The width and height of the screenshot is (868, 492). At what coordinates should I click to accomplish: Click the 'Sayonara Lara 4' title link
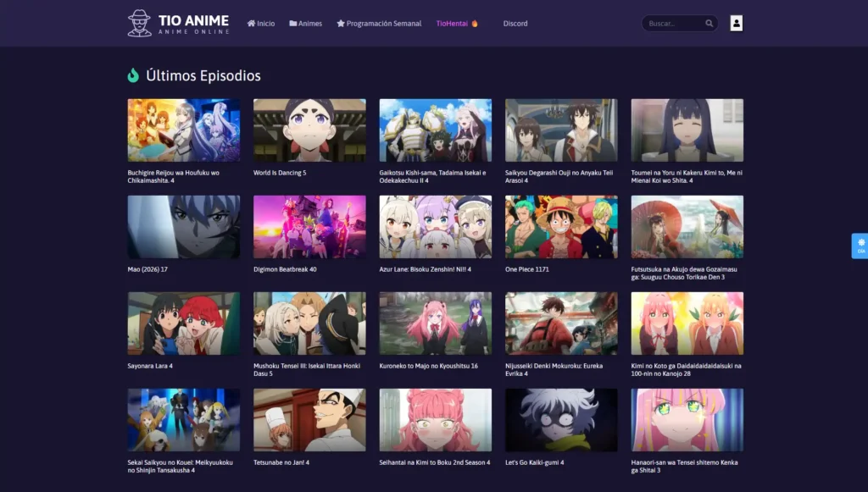pyautogui.click(x=150, y=366)
